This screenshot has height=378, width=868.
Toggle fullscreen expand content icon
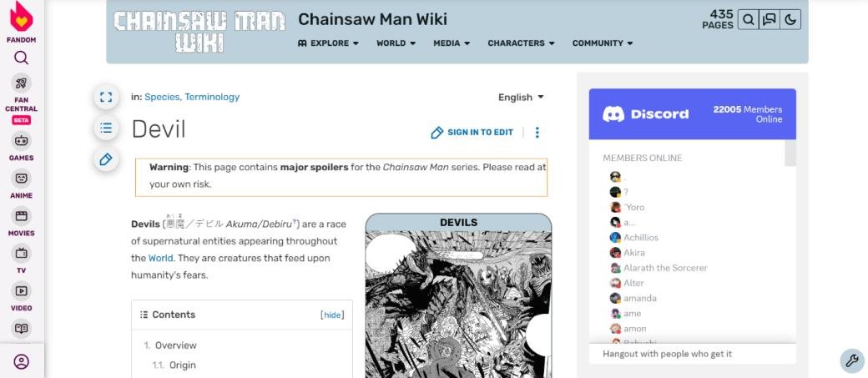point(106,98)
